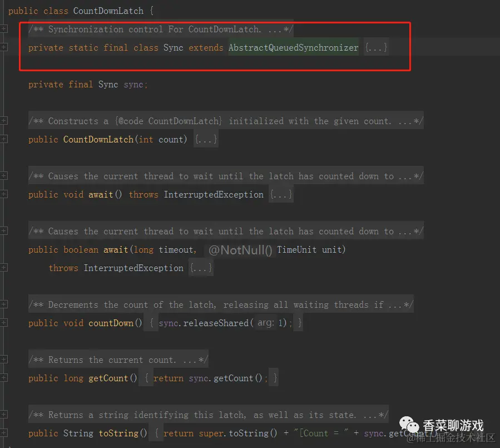Expand gutter fold for Returns a string comment
The image size is (500, 448).
point(3,415)
